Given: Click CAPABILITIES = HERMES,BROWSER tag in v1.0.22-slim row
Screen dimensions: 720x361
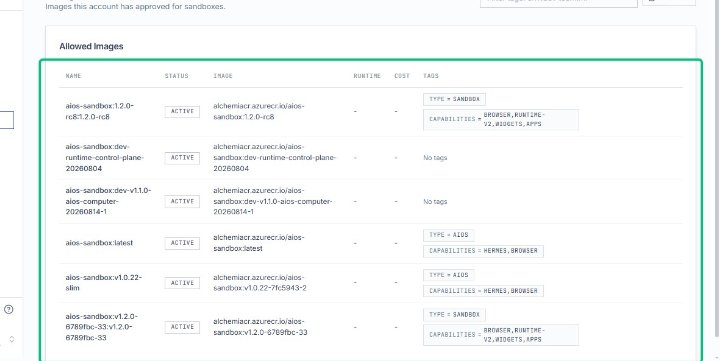Looking at the screenshot, I should coord(483,291).
